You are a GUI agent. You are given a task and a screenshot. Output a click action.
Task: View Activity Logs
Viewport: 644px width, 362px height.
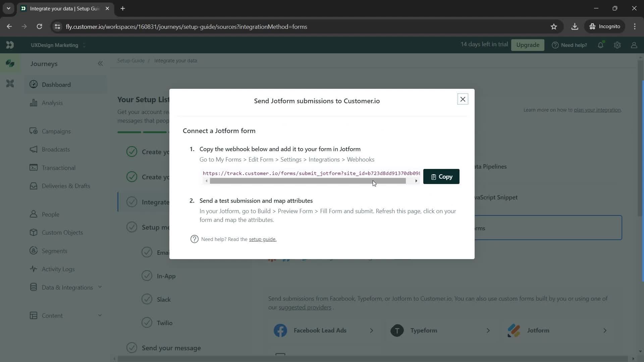65,269
